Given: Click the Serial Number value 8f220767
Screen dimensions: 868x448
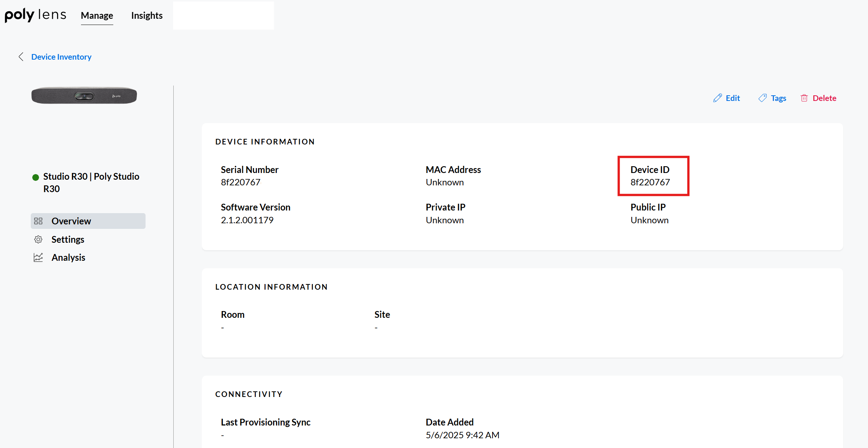Looking at the screenshot, I should 240,182.
